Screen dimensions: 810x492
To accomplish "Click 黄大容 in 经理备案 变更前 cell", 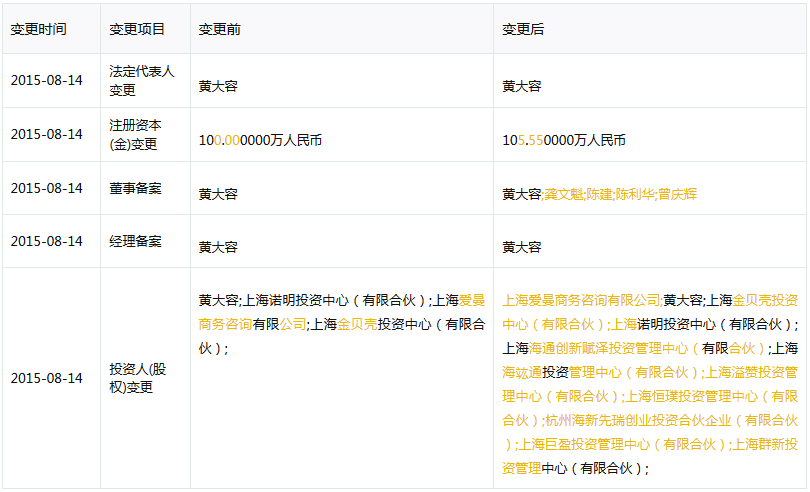I will click(x=218, y=247).
